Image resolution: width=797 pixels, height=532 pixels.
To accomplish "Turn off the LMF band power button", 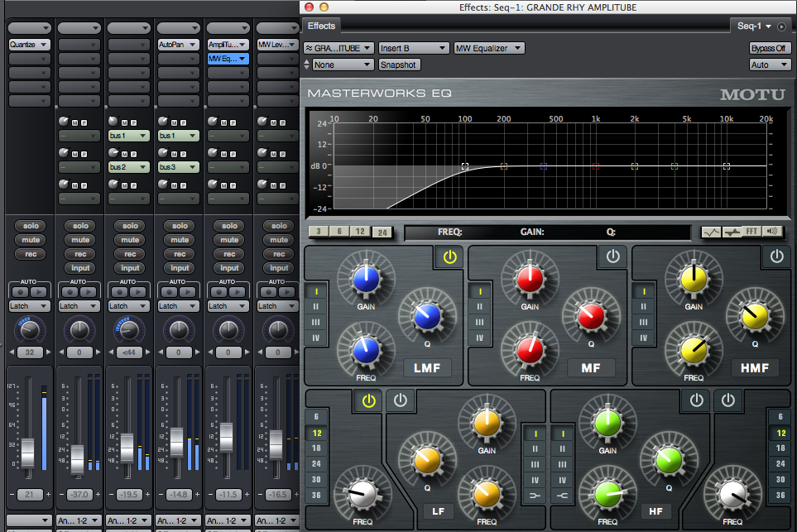I will tap(449, 256).
